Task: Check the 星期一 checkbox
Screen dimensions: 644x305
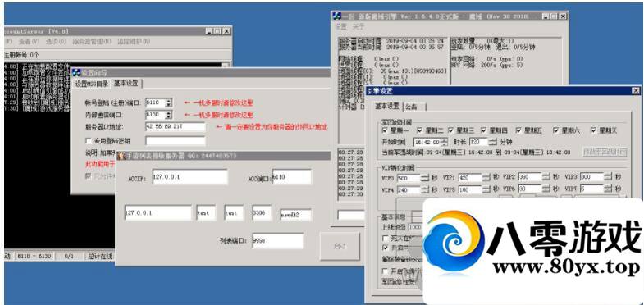Action: (x=385, y=130)
